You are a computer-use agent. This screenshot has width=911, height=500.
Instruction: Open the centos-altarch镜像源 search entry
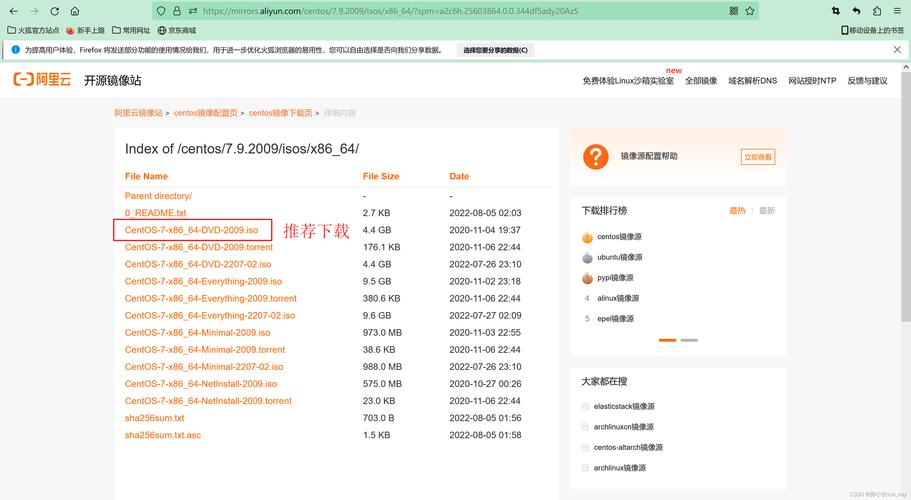[x=628, y=447]
